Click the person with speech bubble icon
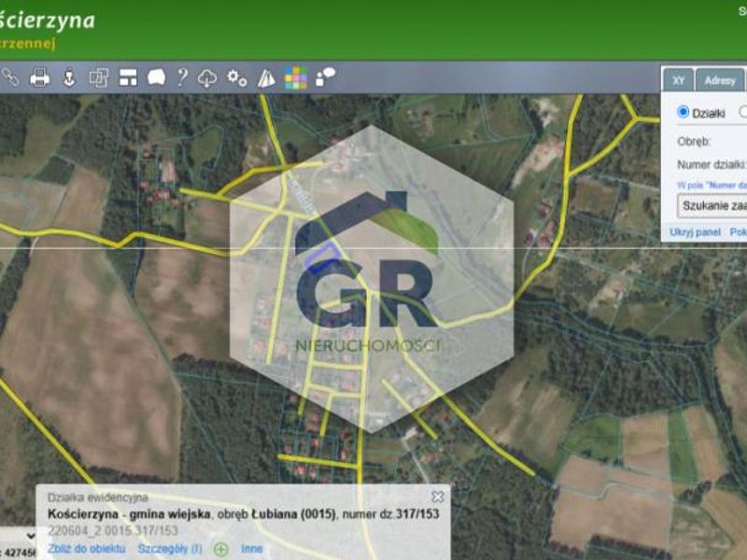The height and width of the screenshot is (560, 747). point(325,77)
